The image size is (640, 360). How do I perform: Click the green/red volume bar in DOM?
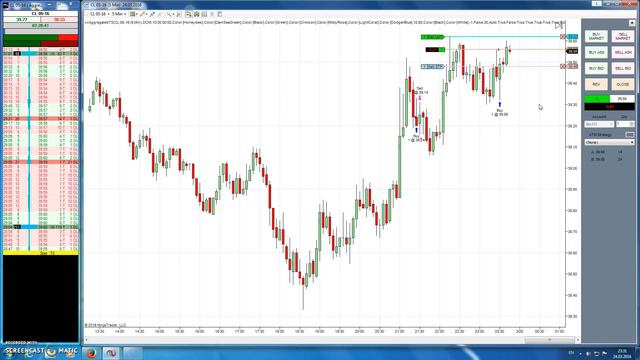40,40
